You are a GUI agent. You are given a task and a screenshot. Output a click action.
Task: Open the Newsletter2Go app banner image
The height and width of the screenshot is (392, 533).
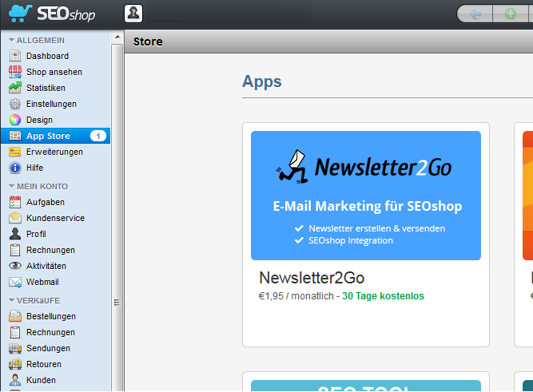[x=366, y=196]
